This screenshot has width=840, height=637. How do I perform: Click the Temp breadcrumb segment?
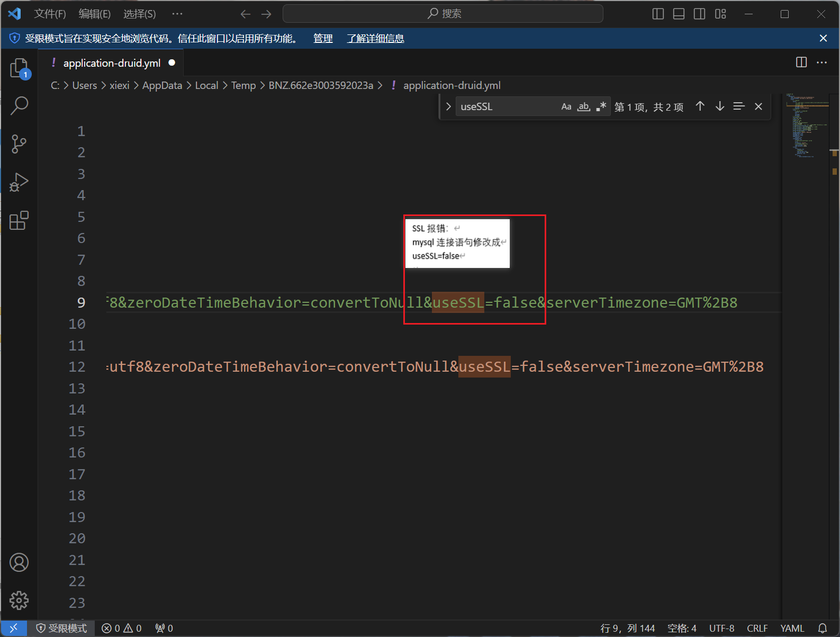[243, 85]
